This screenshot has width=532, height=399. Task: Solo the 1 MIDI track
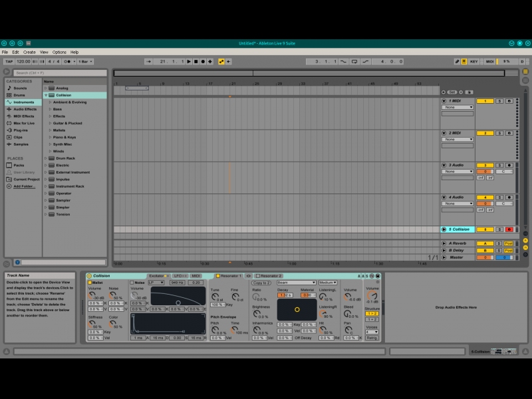pos(500,101)
